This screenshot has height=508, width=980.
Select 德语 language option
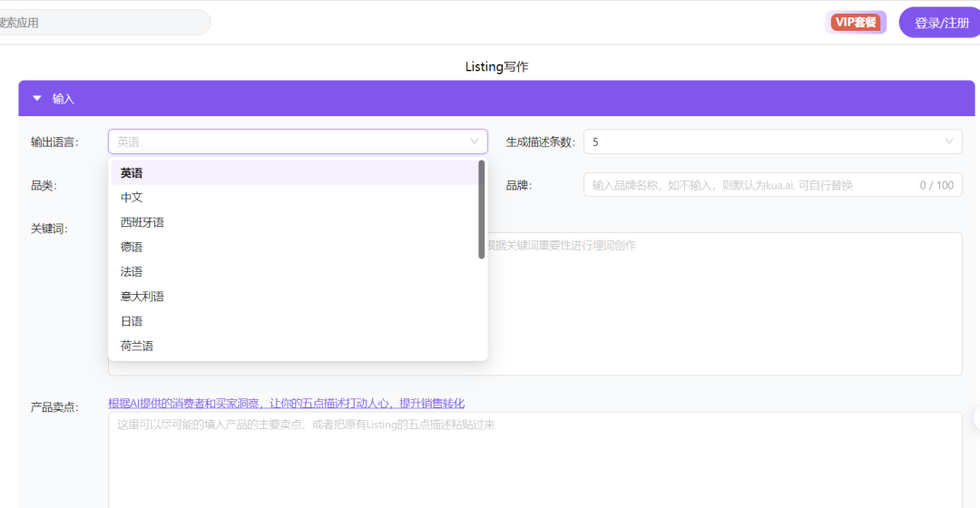294,247
